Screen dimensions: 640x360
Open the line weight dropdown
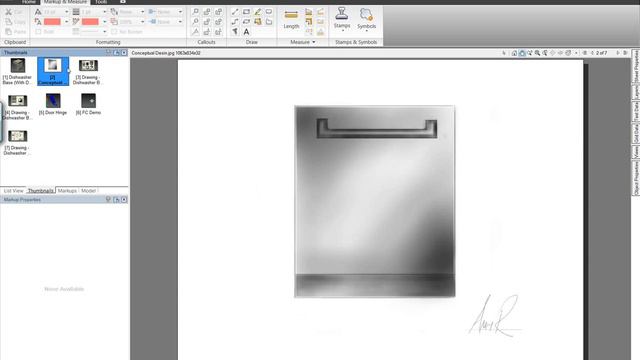[x=104, y=12]
